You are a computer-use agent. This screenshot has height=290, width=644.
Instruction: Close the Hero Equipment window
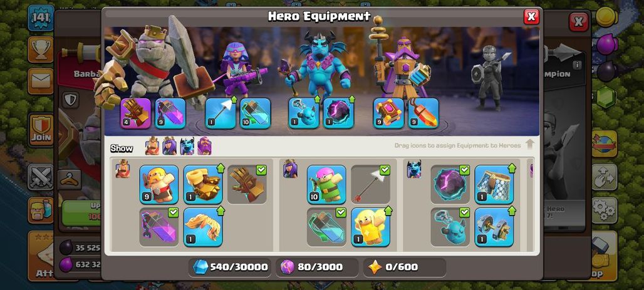[531, 16]
